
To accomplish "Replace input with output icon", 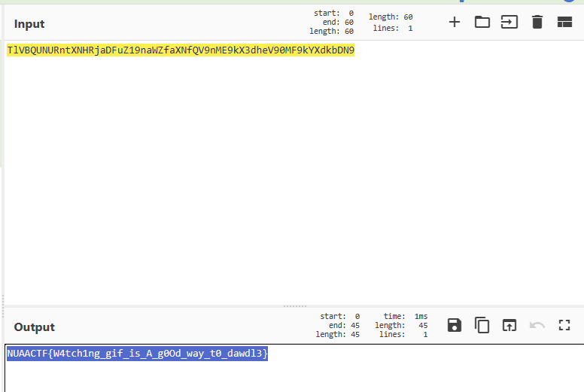I will pos(509,325).
